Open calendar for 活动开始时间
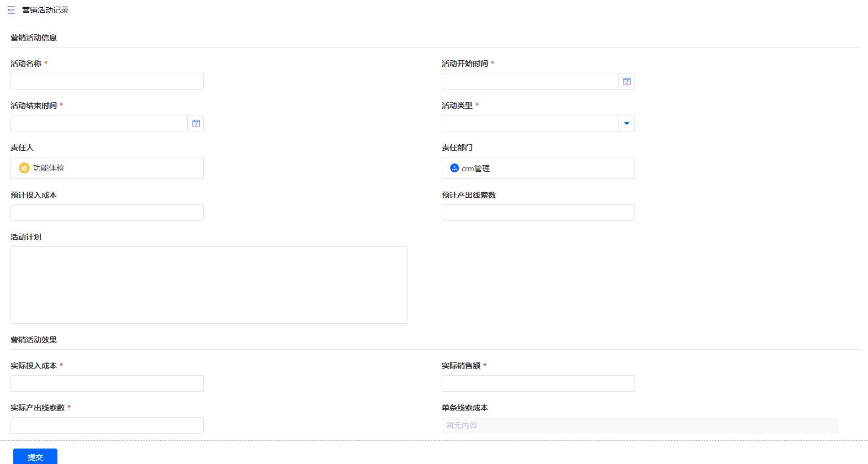Image resolution: width=868 pixels, height=464 pixels. (x=627, y=81)
